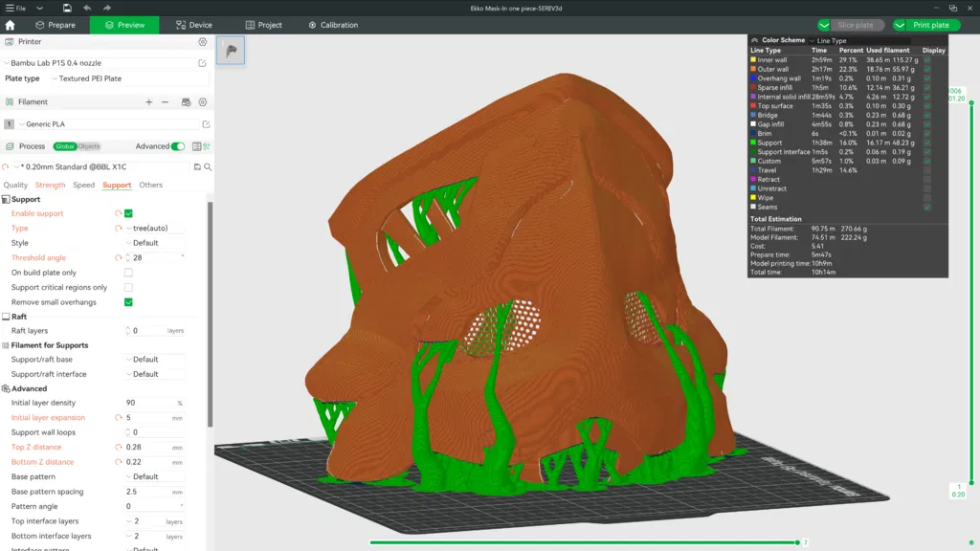Click the Threshold angle input field

coord(154,257)
